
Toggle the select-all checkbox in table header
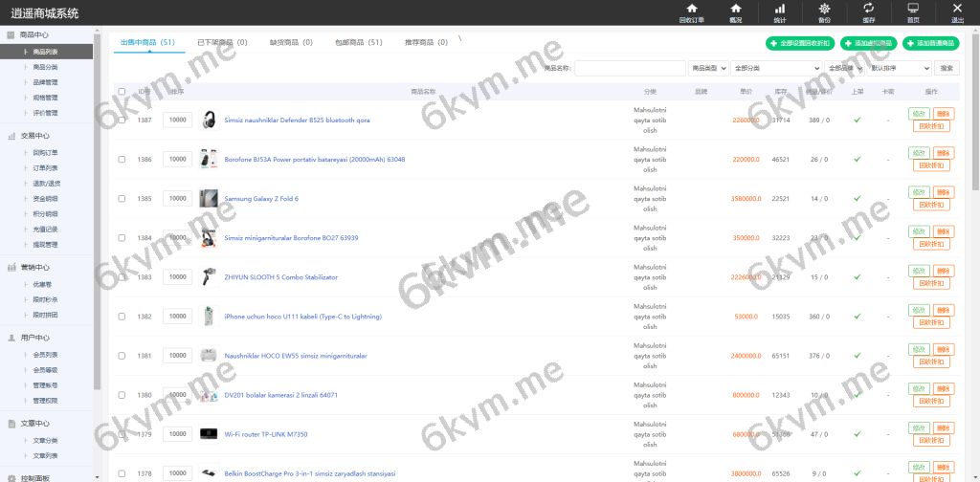122,91
